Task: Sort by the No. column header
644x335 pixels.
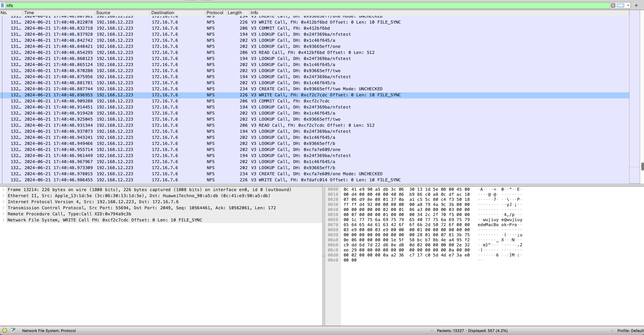Action: click(11, 13)
